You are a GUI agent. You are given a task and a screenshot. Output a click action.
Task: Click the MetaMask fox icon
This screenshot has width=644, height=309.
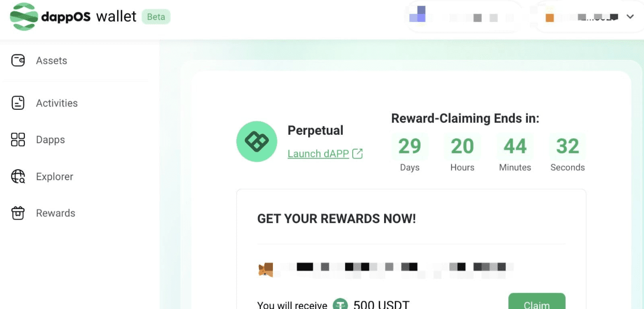(265, 270)
